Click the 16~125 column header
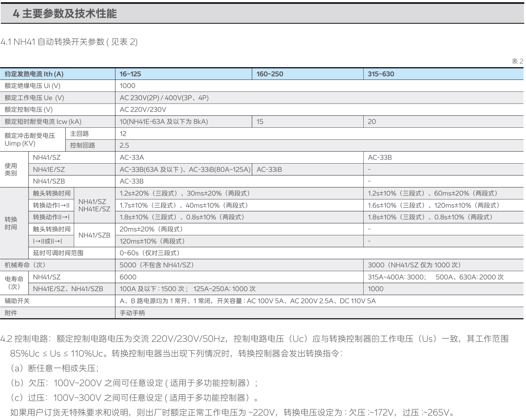 click(x=130, y=74)
